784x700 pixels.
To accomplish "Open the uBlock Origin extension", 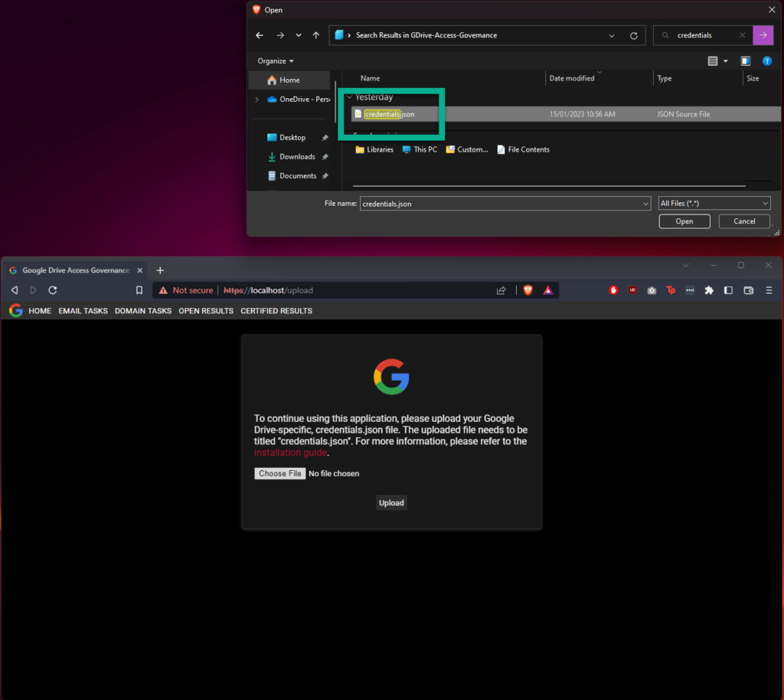I will [632, 290].
